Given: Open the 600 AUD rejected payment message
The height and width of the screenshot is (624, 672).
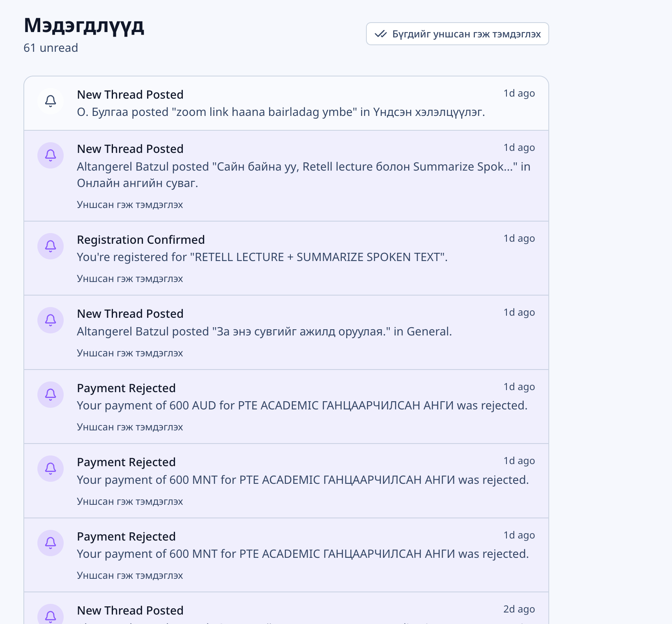Looking at the screenshot, I should tap(302, 405).
